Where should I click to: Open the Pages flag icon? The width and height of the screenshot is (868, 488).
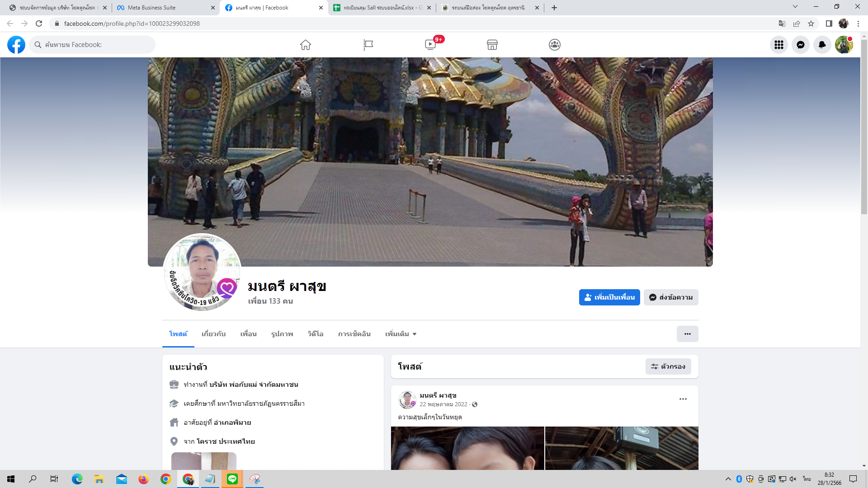click(x=368, y=45)
